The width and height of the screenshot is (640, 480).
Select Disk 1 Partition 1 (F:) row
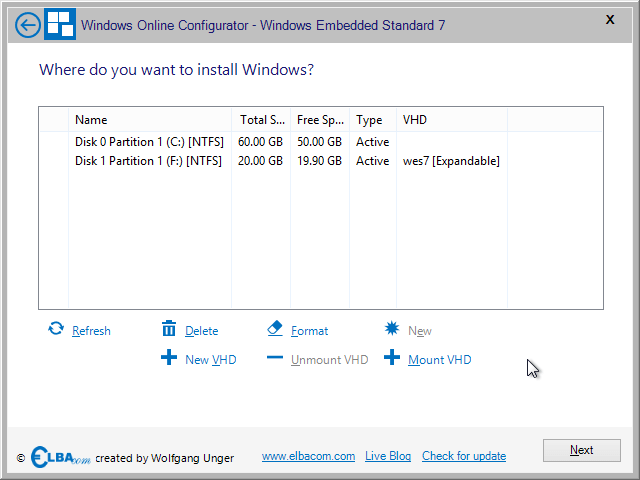point(321,161)
